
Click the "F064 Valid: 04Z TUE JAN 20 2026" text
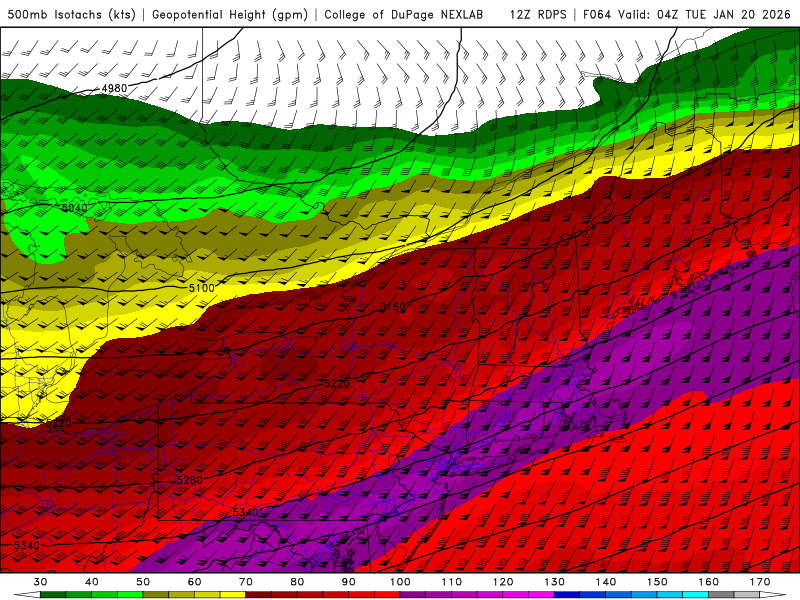(x=687, y=14)
